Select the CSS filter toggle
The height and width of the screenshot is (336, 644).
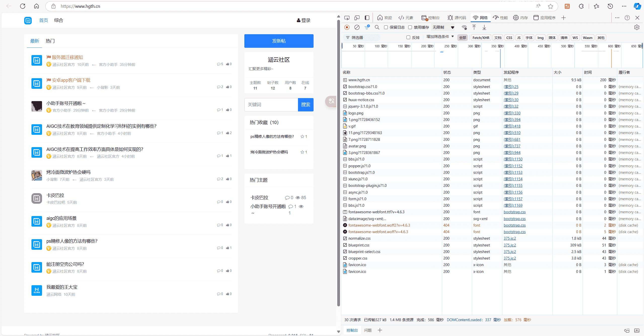click(x=509, y=37)
